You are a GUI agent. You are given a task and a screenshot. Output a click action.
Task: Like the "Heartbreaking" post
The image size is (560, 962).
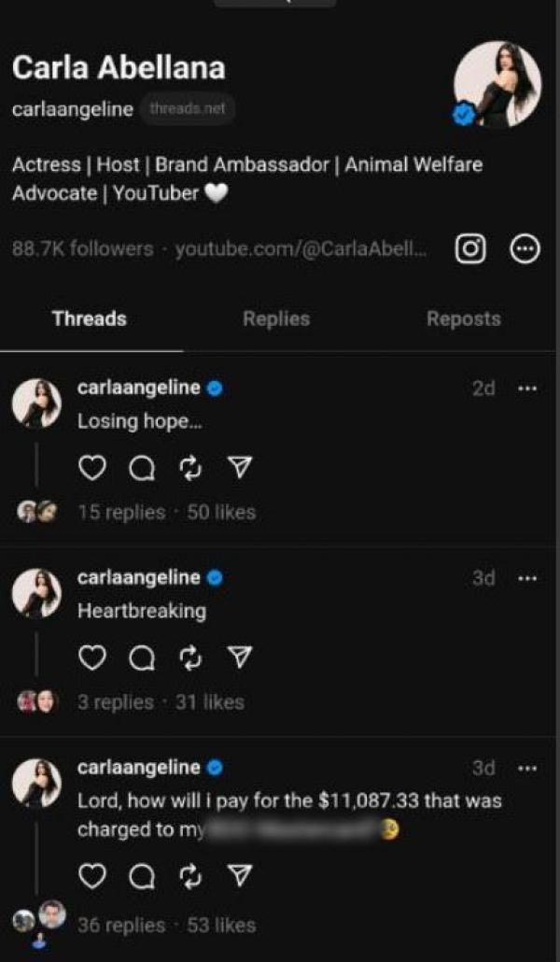[91, 658]
